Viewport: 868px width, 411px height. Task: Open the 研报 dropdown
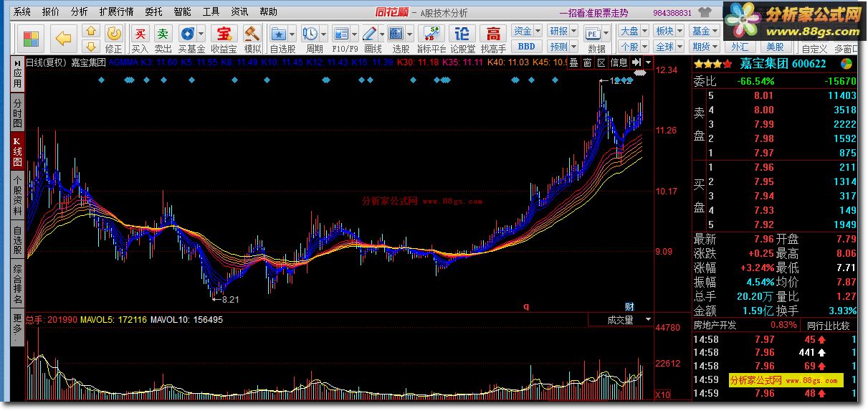[x=562, y=31]
